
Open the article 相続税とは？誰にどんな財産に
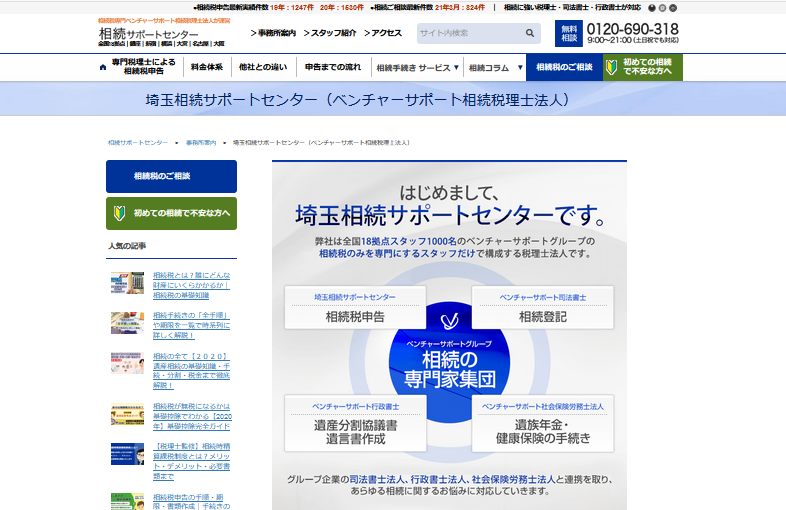point(191,285)
